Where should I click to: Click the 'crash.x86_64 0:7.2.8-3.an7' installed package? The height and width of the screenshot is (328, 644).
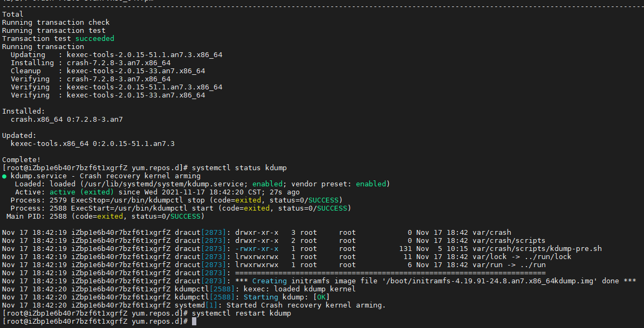pyautogui.click(x=66, y=120)
